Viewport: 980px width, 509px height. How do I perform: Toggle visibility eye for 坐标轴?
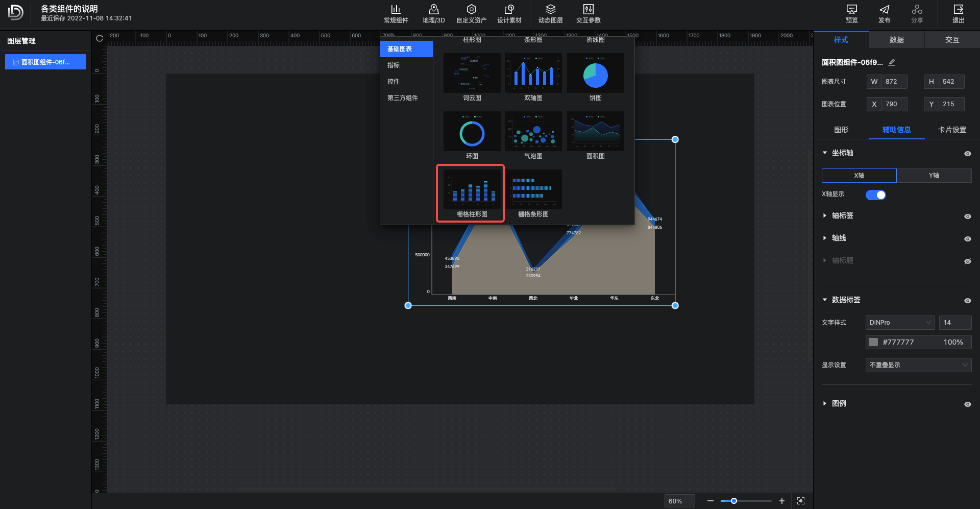tap(967, 153)
